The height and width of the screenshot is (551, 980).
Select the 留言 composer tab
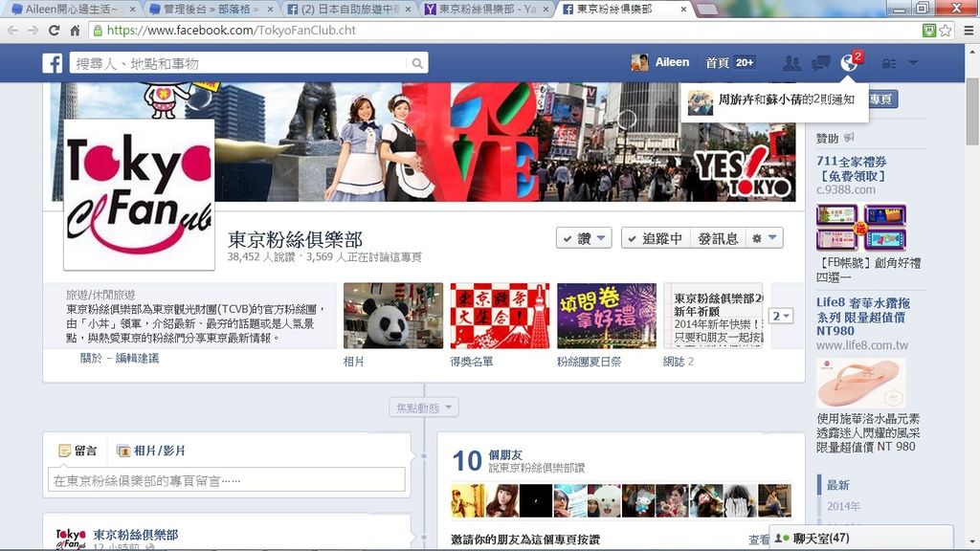78,451
